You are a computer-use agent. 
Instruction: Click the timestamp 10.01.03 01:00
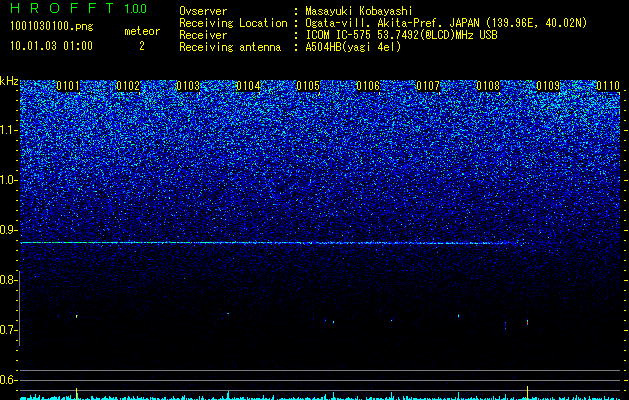click(x=51, y=46)
